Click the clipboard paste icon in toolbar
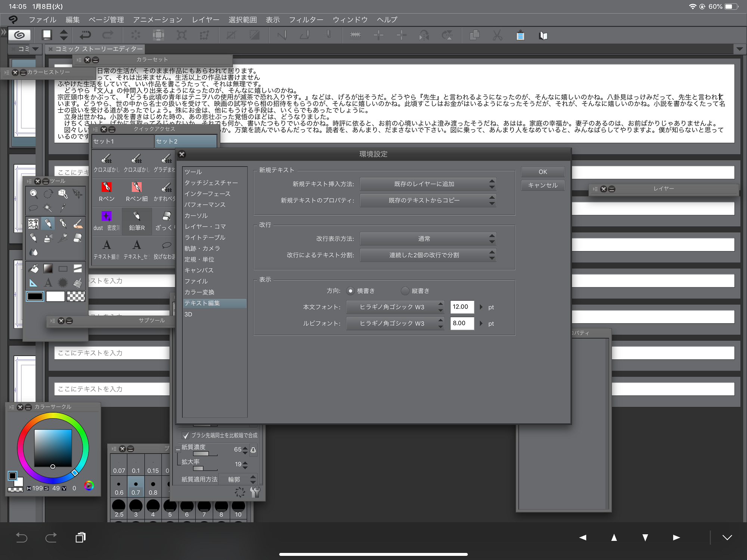The image size is (747, 560). coord(520,35)
